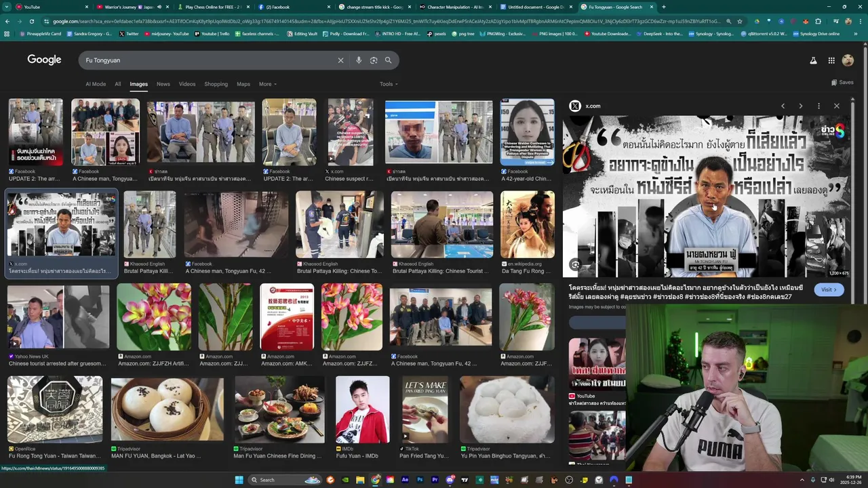Switch to Character Manipulation browser tab
The height and width of the screenshot is (488, 868).
pyautogui.click(x=456, y=7)
